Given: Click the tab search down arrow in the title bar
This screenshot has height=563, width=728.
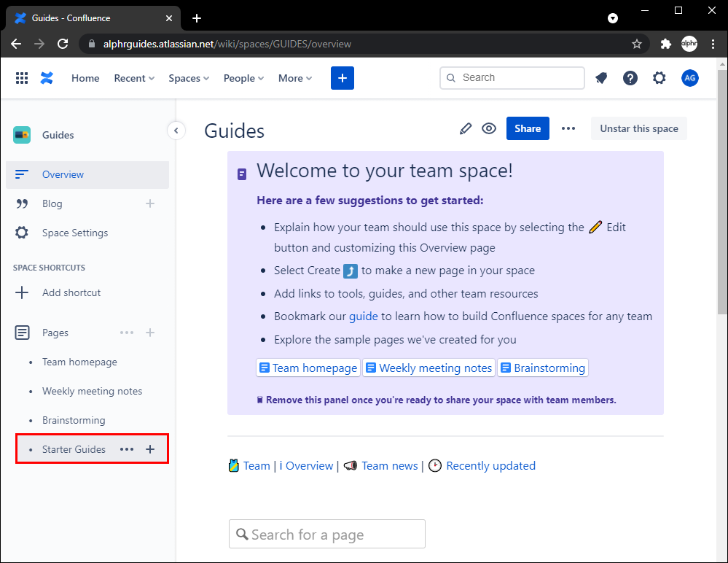Looking at the screenshot, I should (613, 18).
